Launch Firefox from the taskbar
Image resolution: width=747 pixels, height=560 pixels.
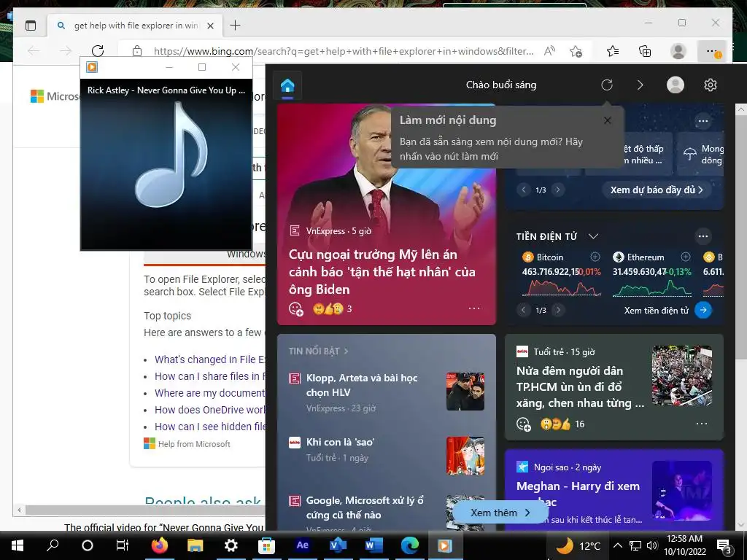tap(160, 545)
